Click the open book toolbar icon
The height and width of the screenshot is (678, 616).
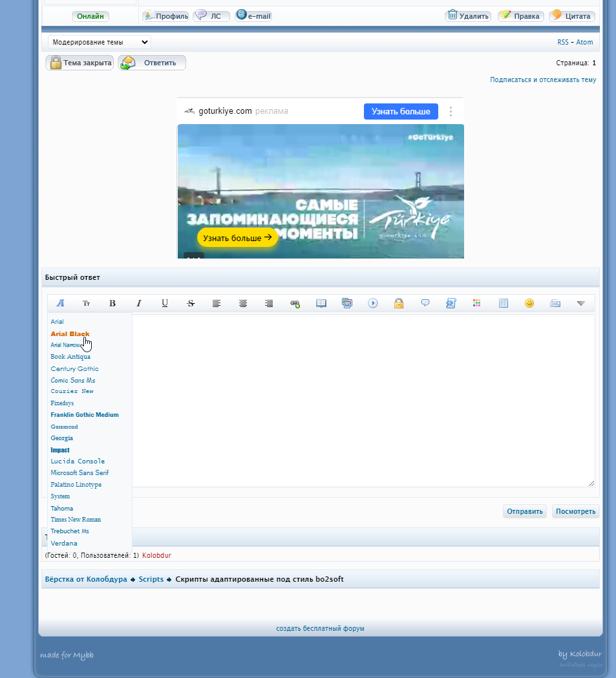click(x=321, y=303)
